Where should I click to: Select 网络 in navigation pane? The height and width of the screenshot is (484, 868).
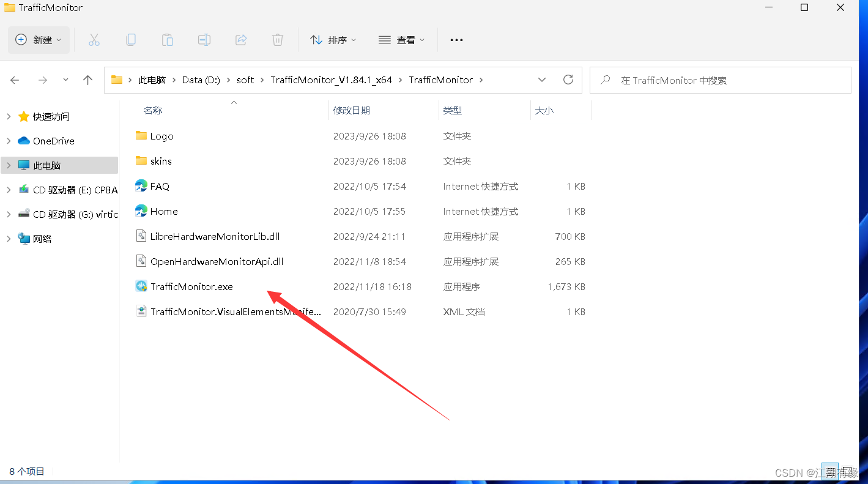point(42,239)
